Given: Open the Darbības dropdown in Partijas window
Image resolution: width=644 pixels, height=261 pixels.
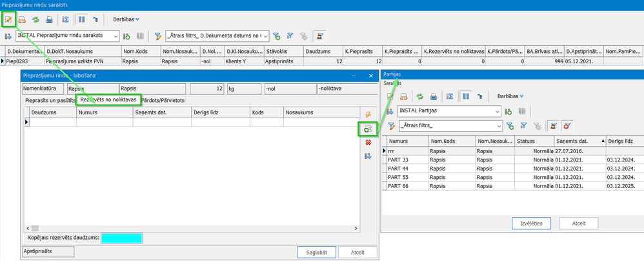Looking at the screenshot, I should coord(510,96).
